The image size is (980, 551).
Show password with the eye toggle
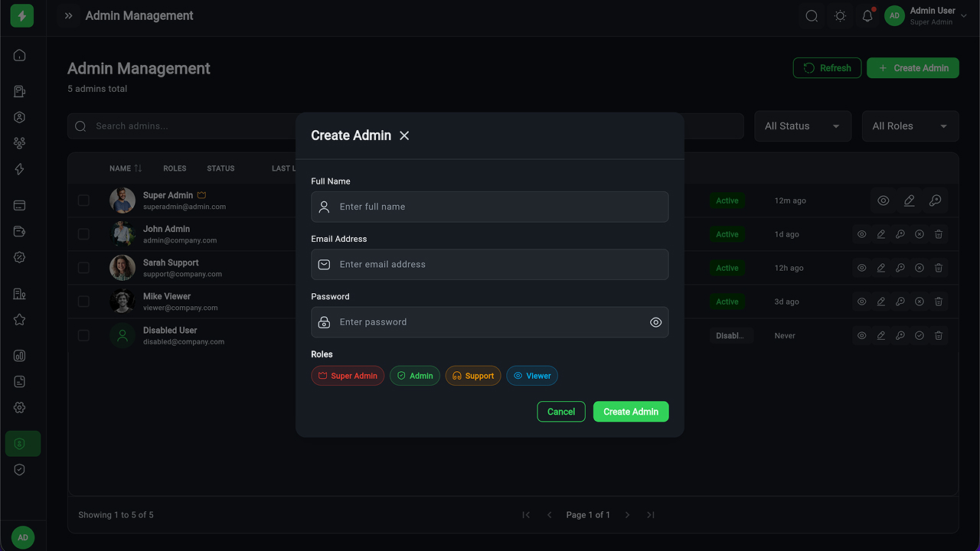coord(655,322)
